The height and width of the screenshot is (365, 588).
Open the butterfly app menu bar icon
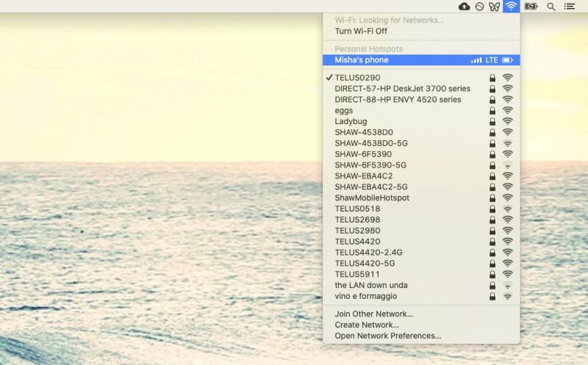[494, 7]
